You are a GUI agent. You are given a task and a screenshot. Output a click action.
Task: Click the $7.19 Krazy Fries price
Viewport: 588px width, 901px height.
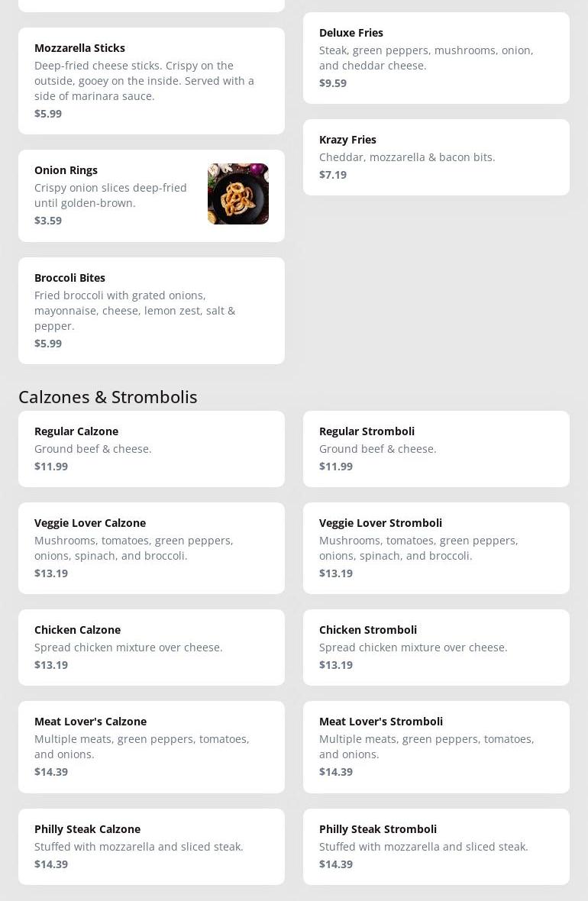(333, 175)
